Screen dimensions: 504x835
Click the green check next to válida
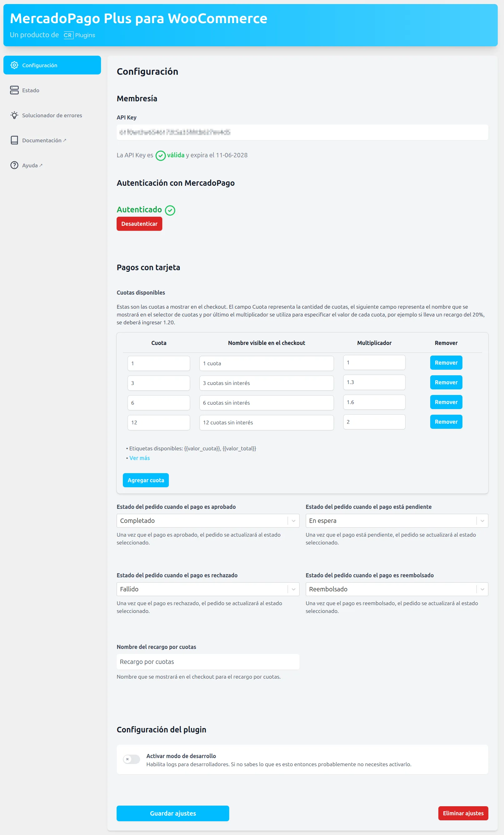click(x=160, y=155)
